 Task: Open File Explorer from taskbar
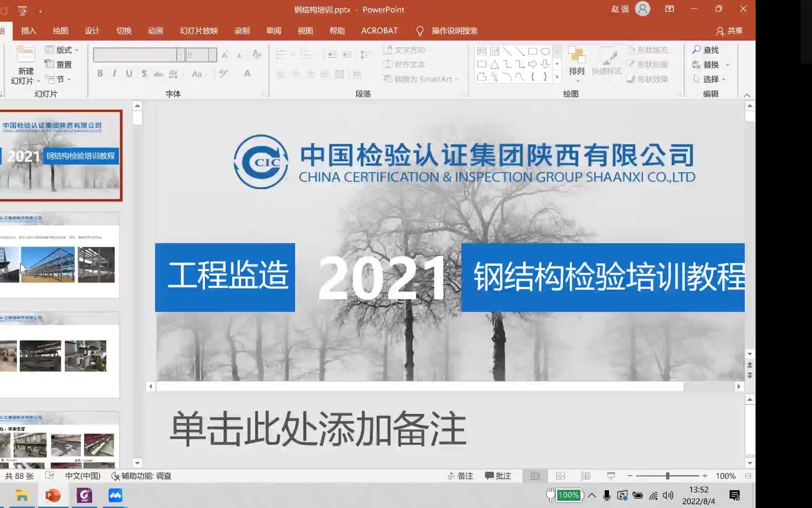point(22,495)
